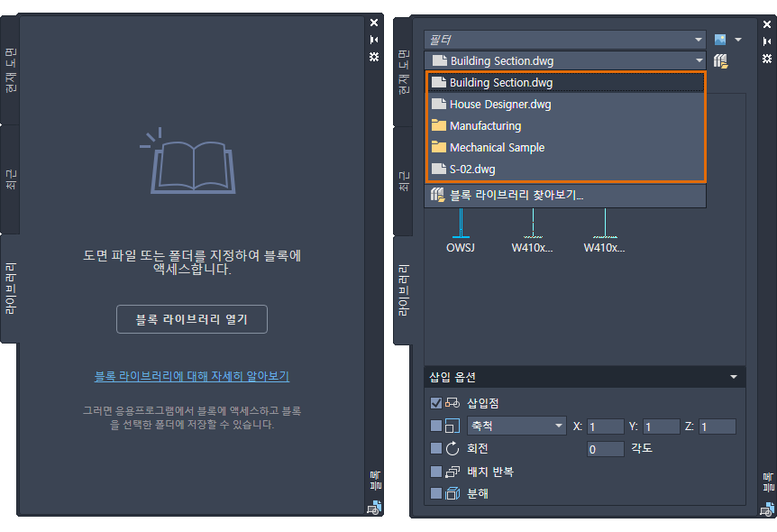Select the first W410x... block thumbnail
Image resolution: width=777 pixels, height=532 pixels.
[x=533, y=231]
